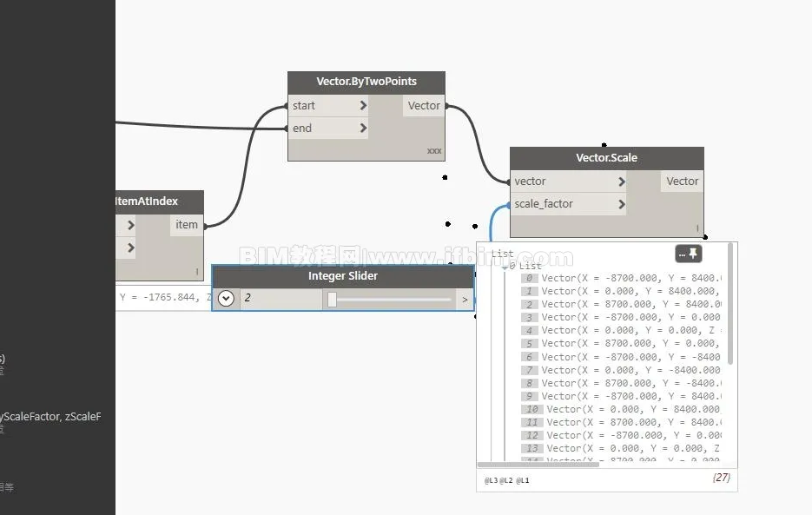Click the top-level 'List' label in preview
The image size is (812, 515).
point(502,254)
